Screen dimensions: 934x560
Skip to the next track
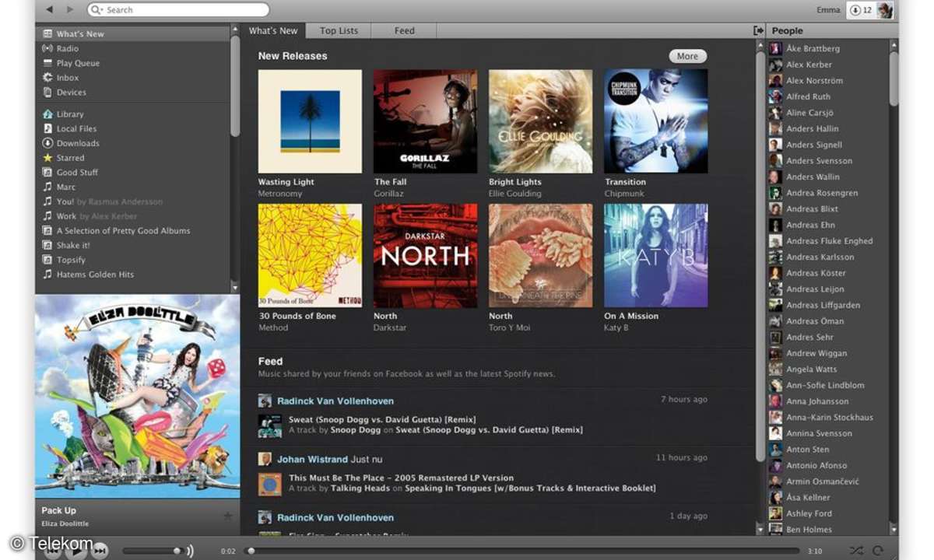point(100,551)
